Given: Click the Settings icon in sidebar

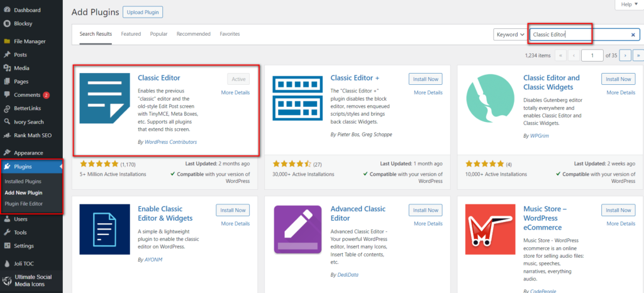Looking at the screenshot, I should (x=6, y=246).
